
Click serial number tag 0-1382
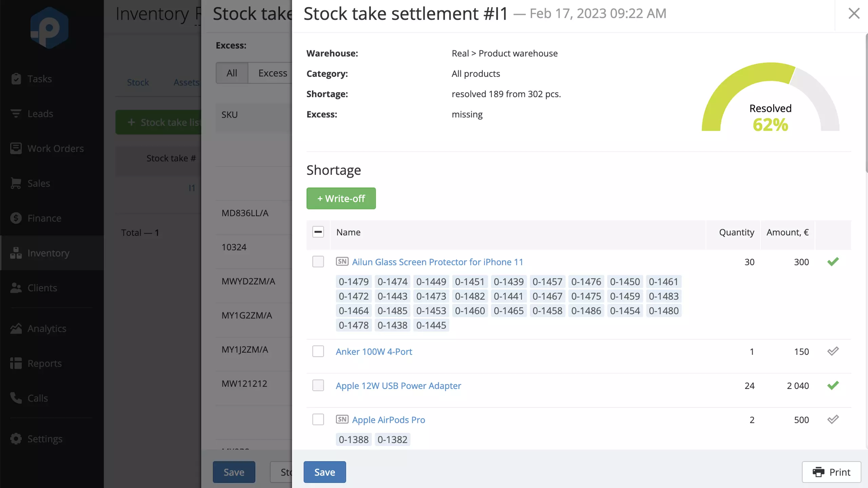(x=392, y=439)
